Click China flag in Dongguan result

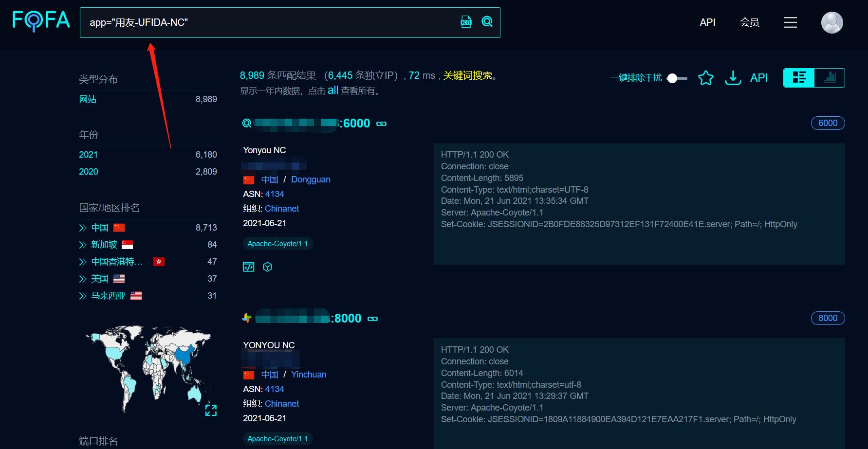click(x=249, y=180)
